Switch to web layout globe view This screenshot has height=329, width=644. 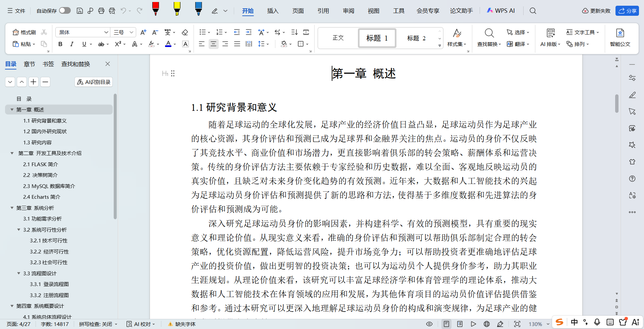click(x=487, y=324)
